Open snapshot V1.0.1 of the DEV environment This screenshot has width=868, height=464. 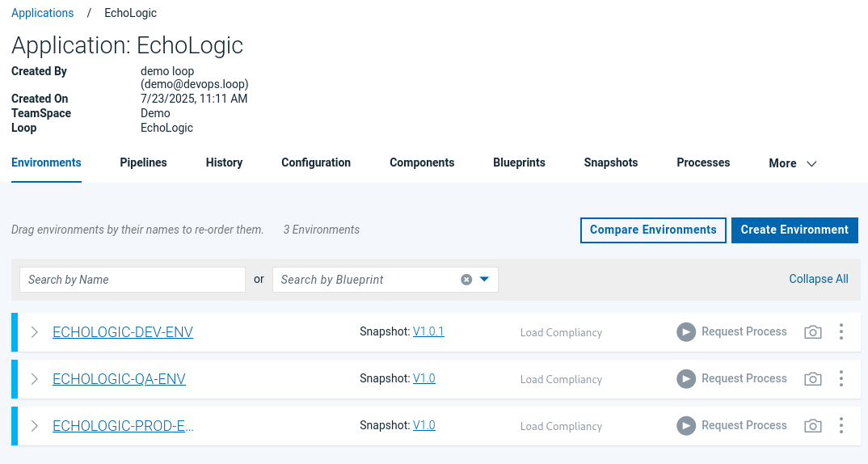pos(428,331)
